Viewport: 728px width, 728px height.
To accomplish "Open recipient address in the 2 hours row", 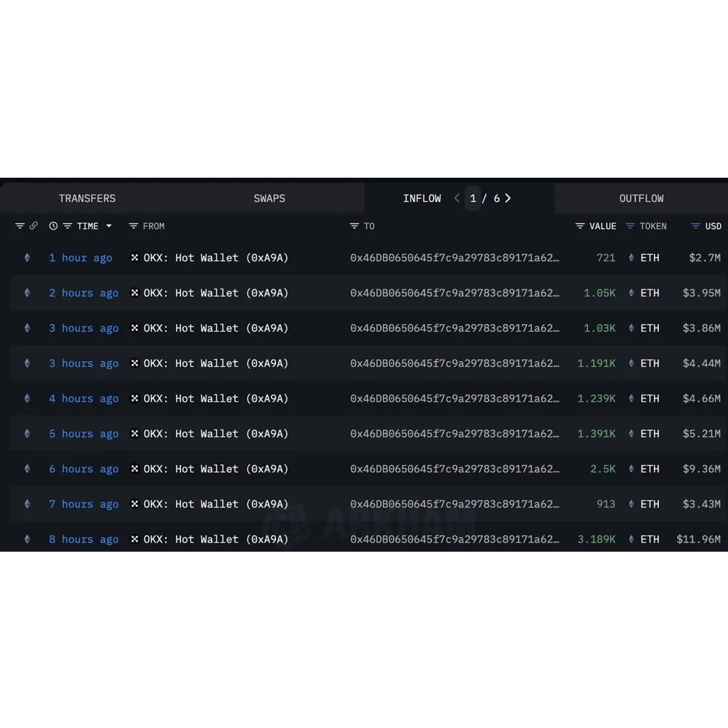I will (454, 294).
